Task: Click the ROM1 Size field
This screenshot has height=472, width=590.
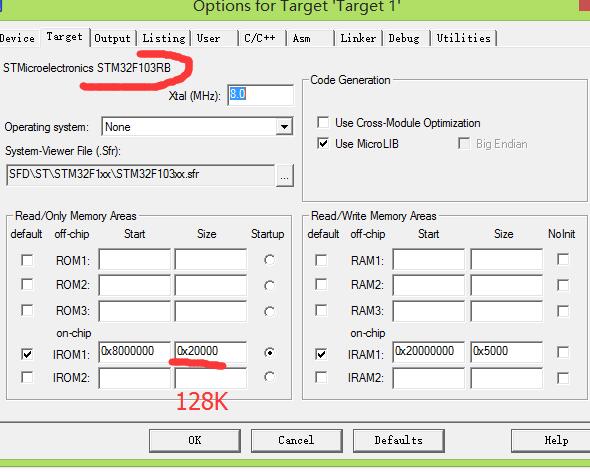Action: pyautogui.click(x=211, y=259)
